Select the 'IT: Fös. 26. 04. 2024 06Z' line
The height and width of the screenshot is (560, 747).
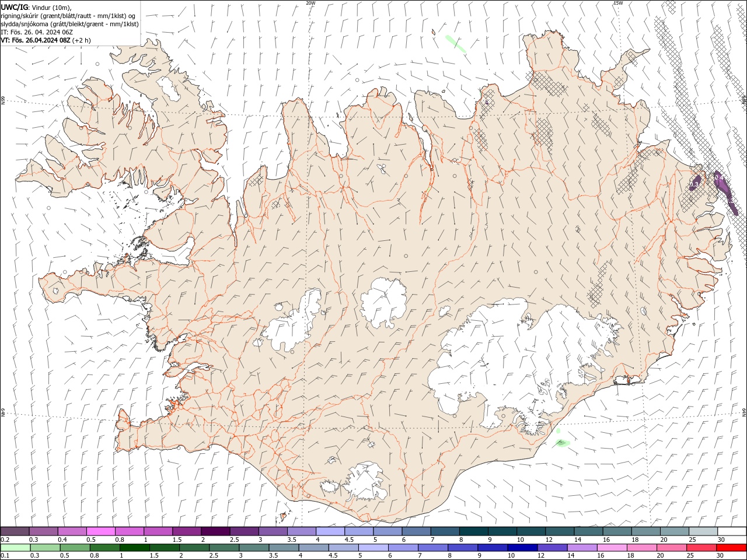tap(37, 32)
